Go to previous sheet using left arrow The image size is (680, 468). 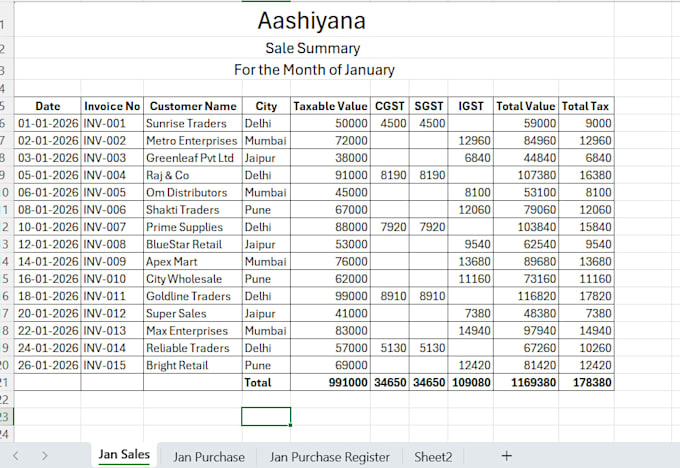coord(16,456)
